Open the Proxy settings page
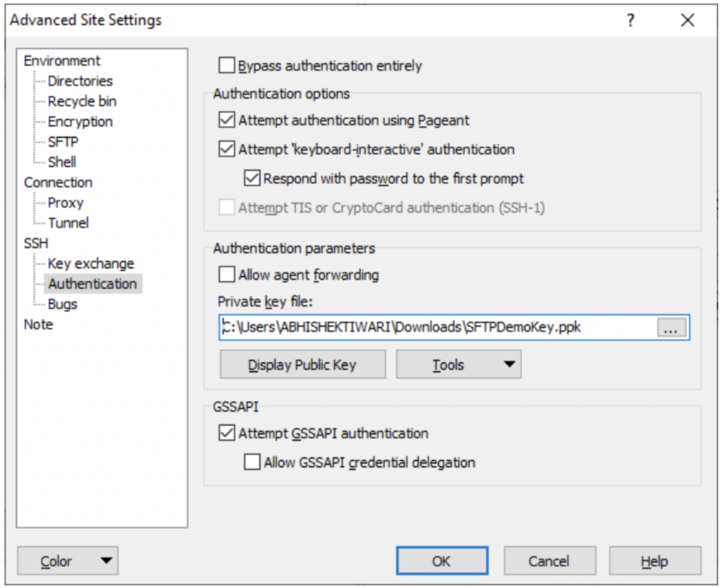The width and height of the screenshot is (720, 588). [65, 203]
